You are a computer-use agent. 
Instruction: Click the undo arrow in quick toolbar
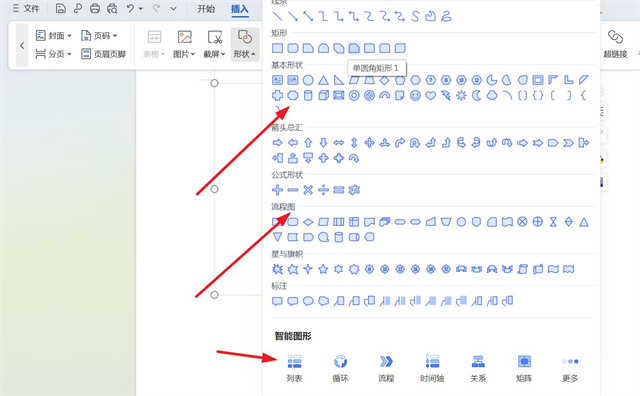click(x=130, y=9)
